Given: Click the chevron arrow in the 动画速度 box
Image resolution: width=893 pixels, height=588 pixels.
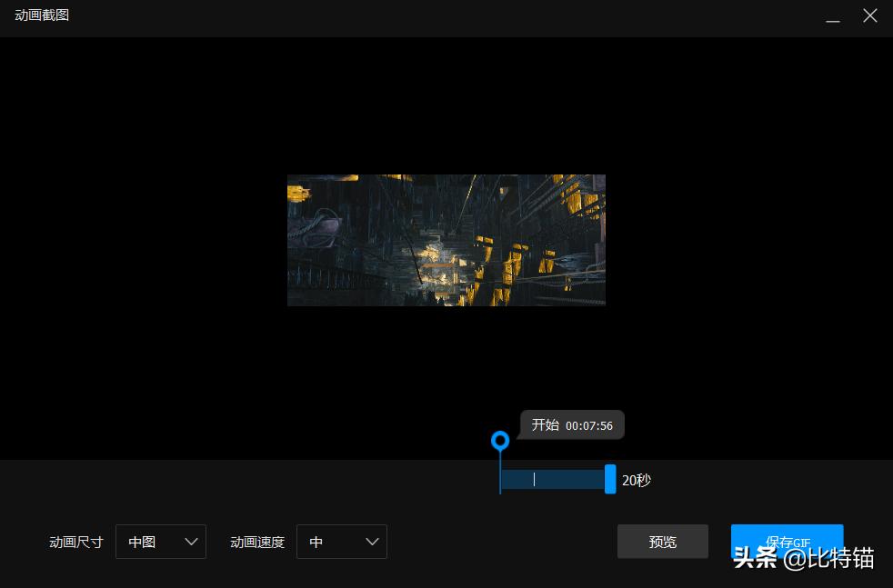Looking at the screenshot, I should tap(372, 542).
